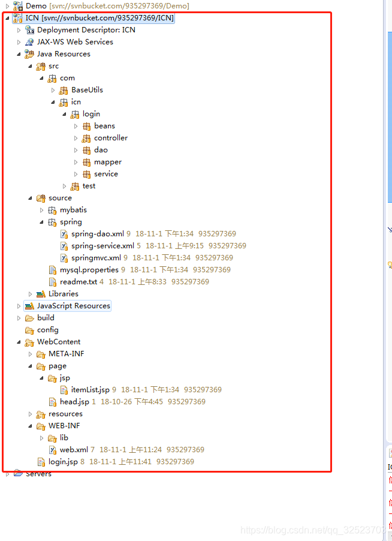392x541 pixels.
Task: Select the spring package label
Action: 71,222
